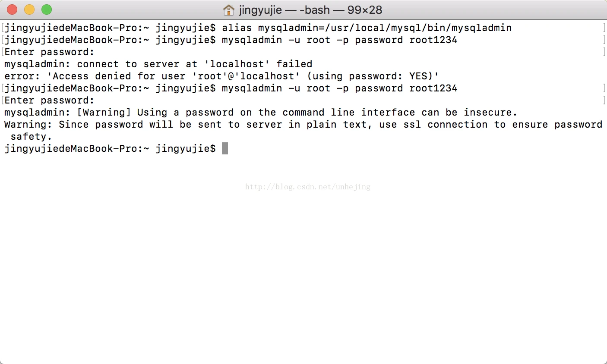Click the last 'jingyujiedeMacBook-Pro:~ jingyujie$' prompt
Image resolution: width=607 pixels, height=364 pixels.
tap(110, 149)
